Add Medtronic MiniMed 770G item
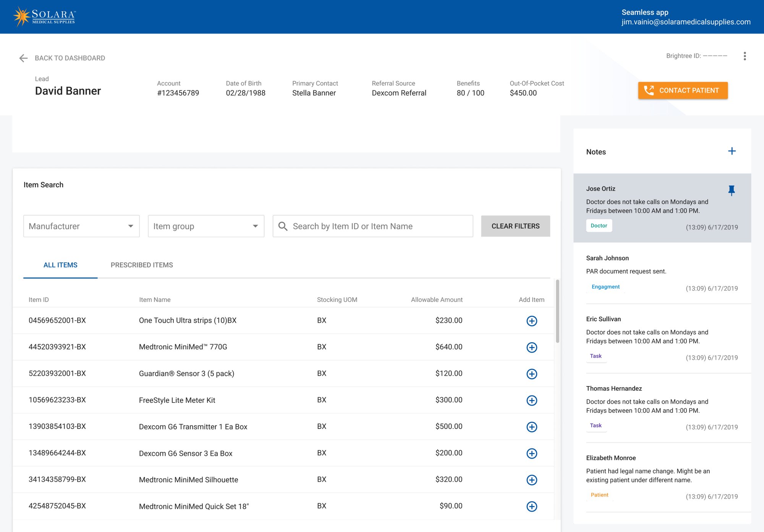The image size is (764, 532). point(532,347)
